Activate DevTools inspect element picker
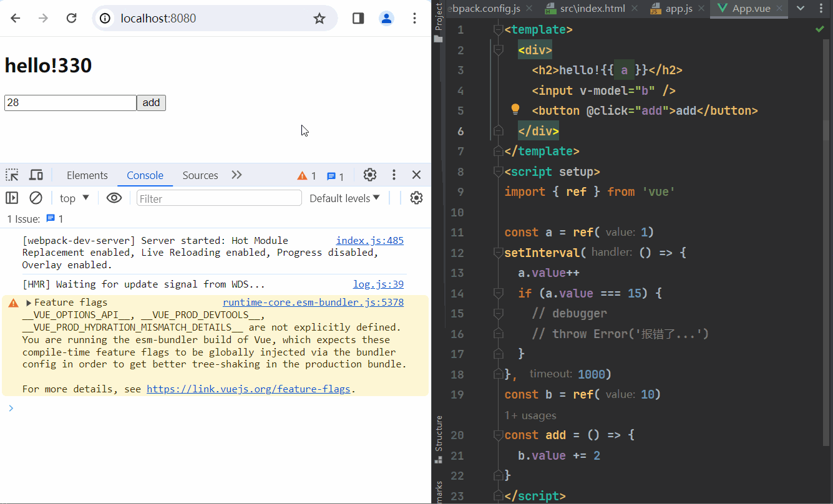 coord(12,175)
